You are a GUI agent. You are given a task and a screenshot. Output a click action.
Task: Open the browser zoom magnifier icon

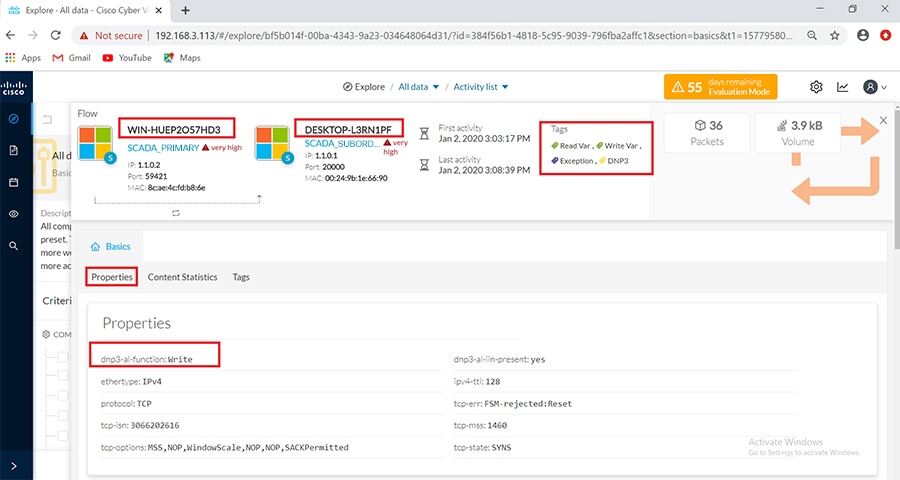pos(812,36)
